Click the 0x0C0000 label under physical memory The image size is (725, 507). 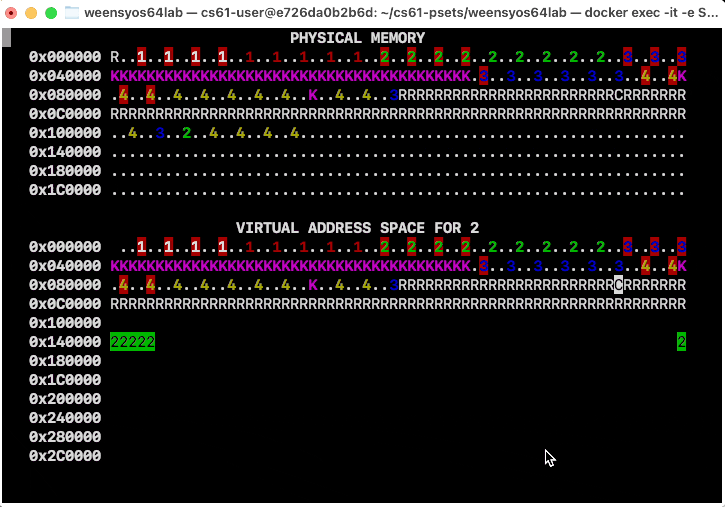[x=65, y=114]
